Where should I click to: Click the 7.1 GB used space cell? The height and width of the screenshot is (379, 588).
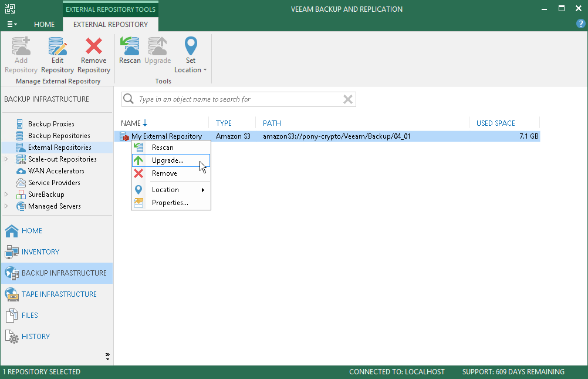[529, 136]
